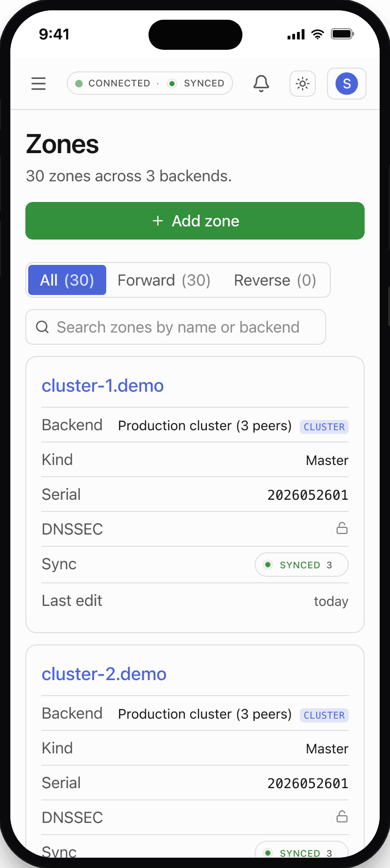Click the search magnifier icon

(x=42, y=327)
